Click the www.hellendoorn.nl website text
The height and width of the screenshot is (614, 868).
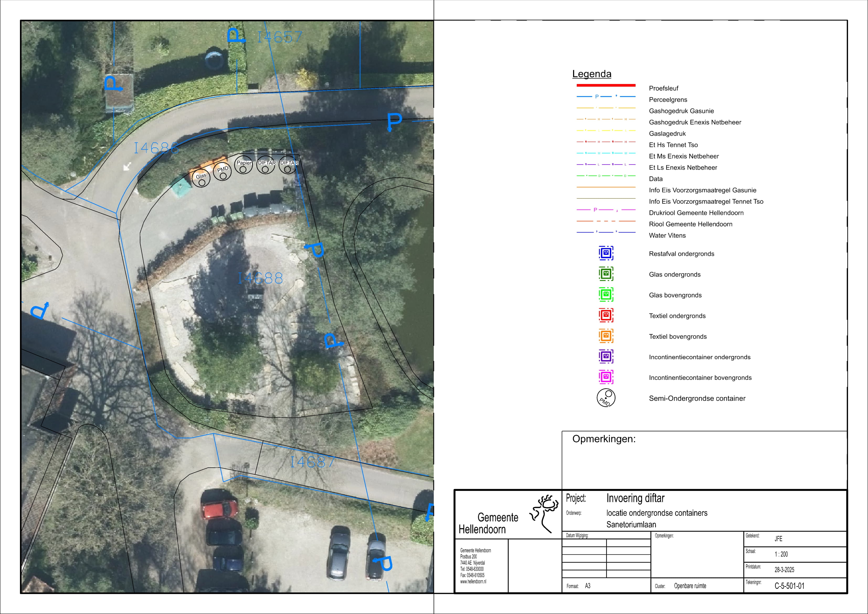pyautogui.click(x=473, y=581)
